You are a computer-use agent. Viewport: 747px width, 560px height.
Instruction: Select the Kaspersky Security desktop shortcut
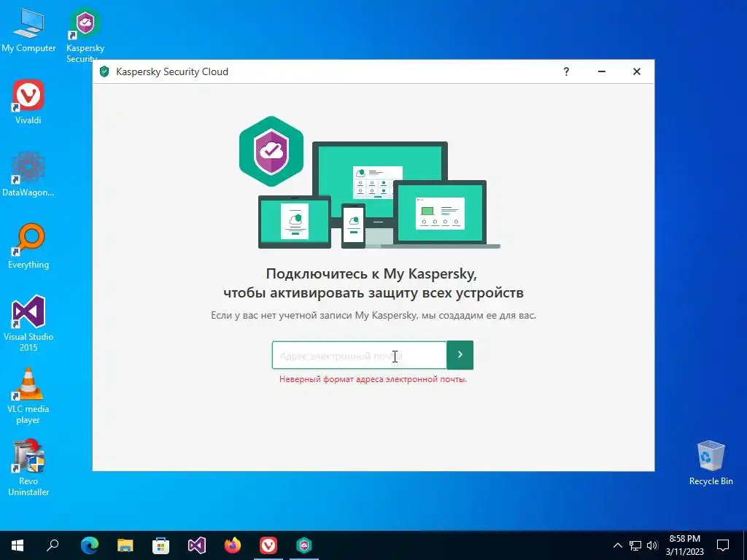tap(85, 34)
